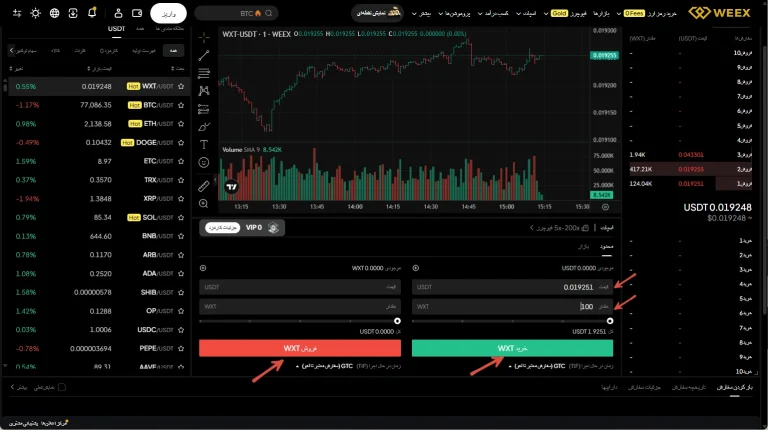This screenshot has width=768, height=430.
Task: Open the notifications bell icon
Action: 92,13
